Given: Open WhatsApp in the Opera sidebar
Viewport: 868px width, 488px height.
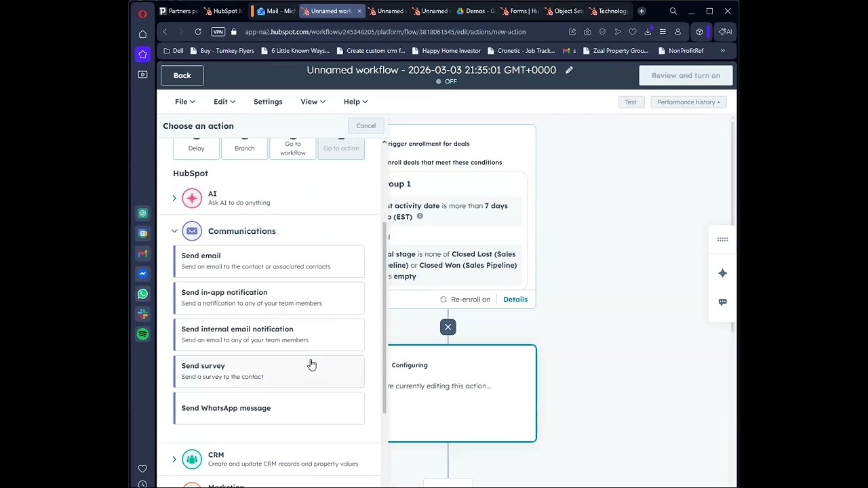Looking at the screenshot, I should point(142,294).
